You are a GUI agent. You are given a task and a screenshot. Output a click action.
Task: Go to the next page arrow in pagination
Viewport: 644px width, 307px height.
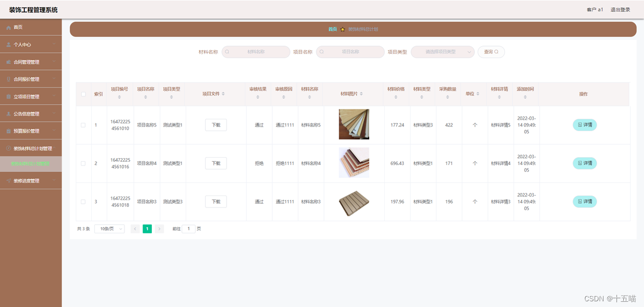pyautogui.click(x=159, y=229)
